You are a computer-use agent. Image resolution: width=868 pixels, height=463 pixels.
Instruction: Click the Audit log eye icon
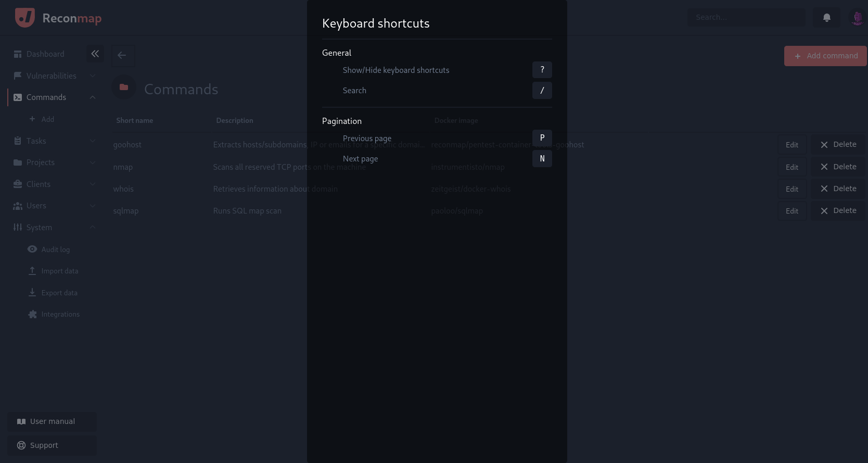click(32, 249)
